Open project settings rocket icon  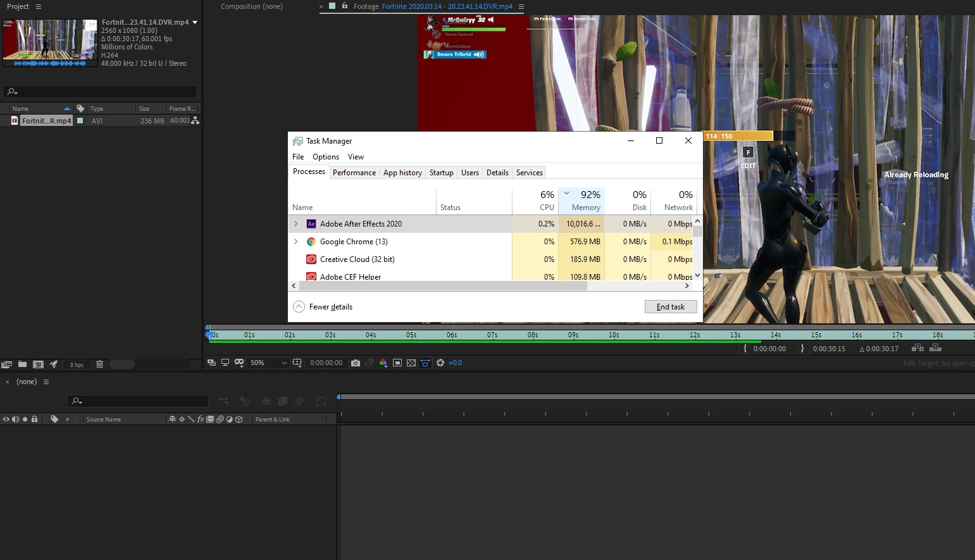click(54, 364)
